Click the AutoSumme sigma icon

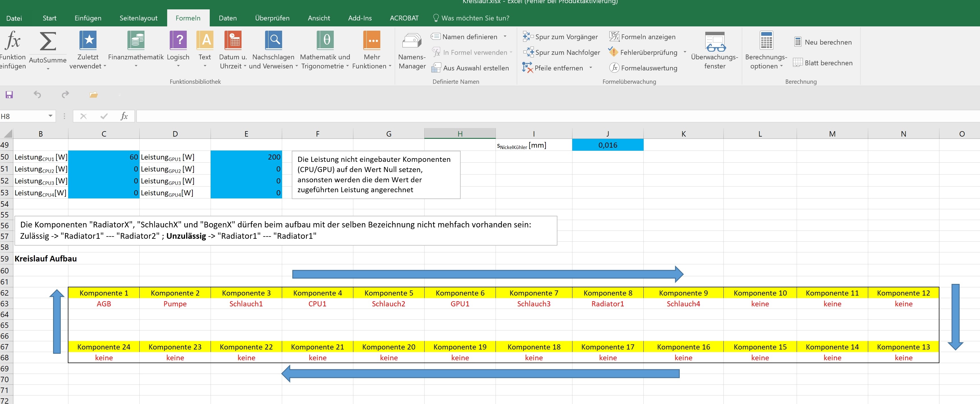coord(48,41)
